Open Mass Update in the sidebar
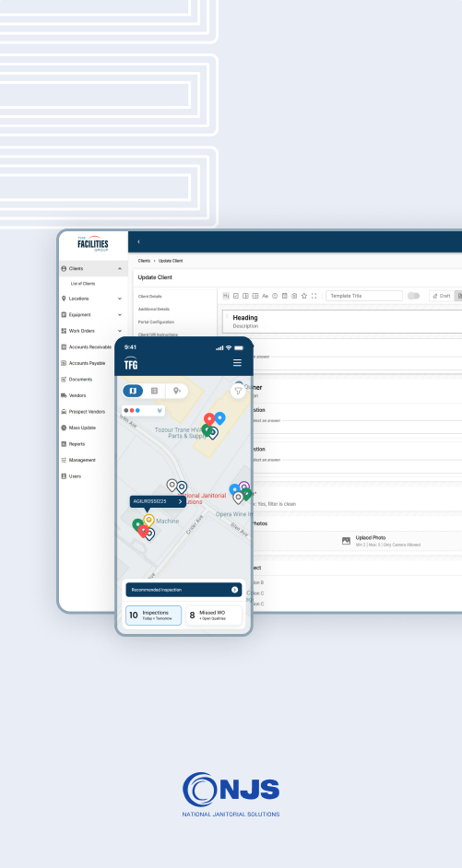This screenshot has height=868, width=462. [x=82, y=428]
